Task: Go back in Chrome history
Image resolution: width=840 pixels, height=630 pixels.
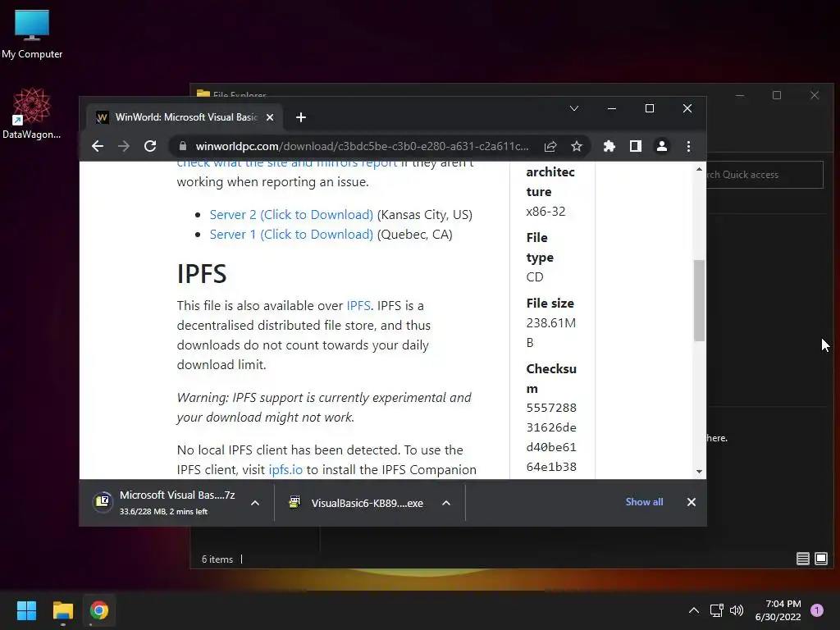Action: [98, 146]
